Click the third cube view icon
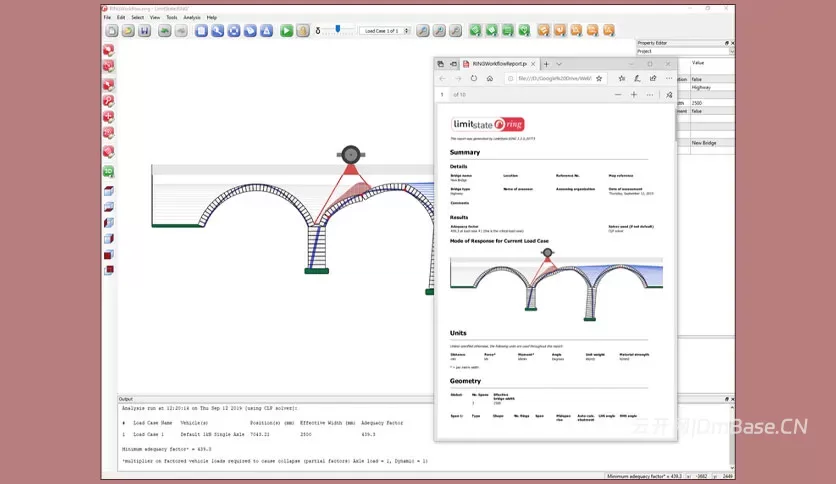The height and width of the screenshot is (484, 836). (109, 223)
